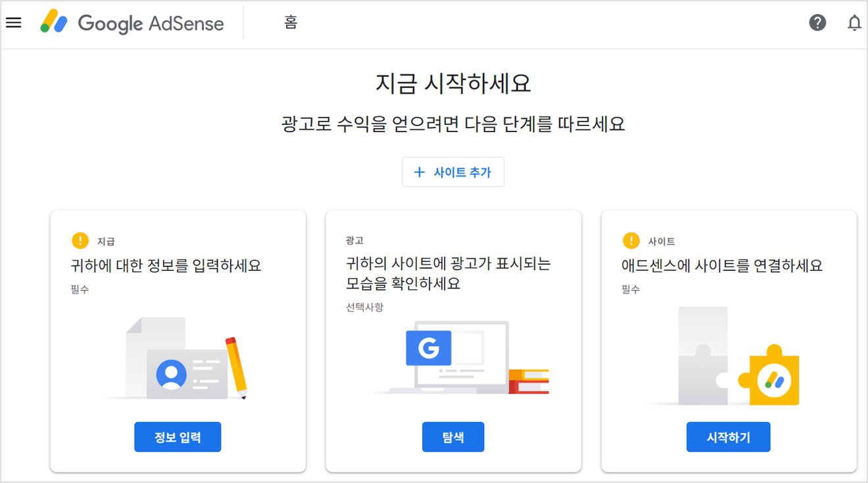Click the text 광고로 수익을 얻으려면 다음 단계를 따르세요
Screen dimensions: 868x483
453,124
